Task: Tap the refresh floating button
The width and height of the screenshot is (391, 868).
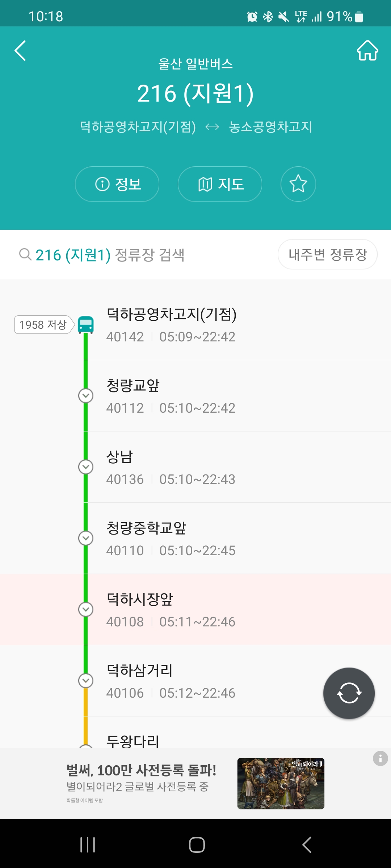Action: point(349,693)
